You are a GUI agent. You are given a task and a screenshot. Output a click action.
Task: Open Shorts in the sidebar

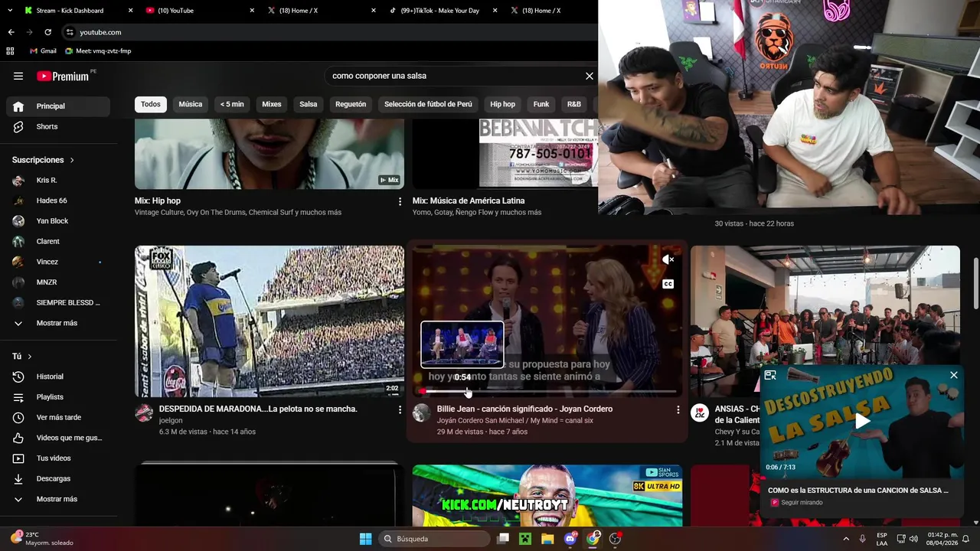(x=58, y=126)
